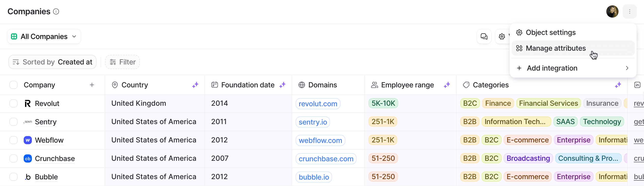Toggle the select-all checkbox in Company header
Viewport: 644px width, 186px height.
(13, 85)
